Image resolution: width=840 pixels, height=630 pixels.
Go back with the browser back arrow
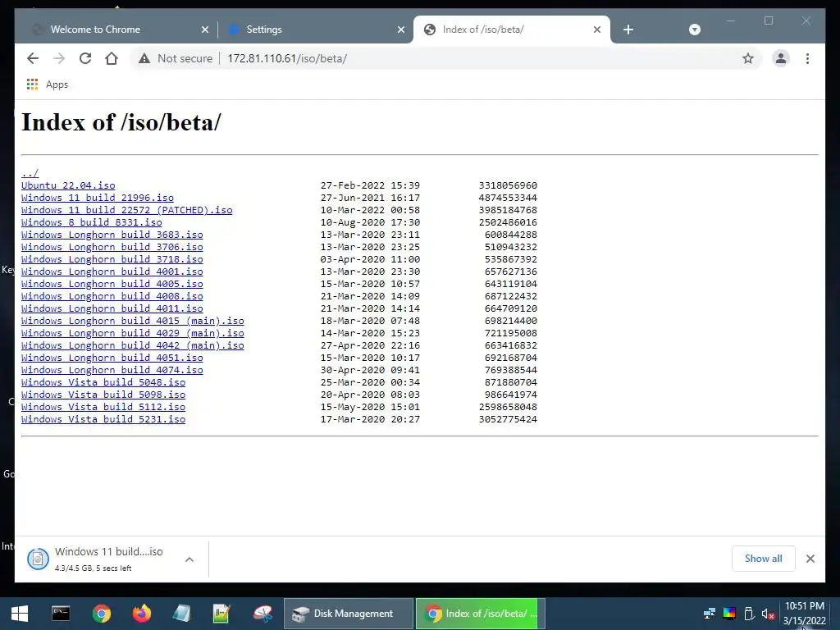33,58
